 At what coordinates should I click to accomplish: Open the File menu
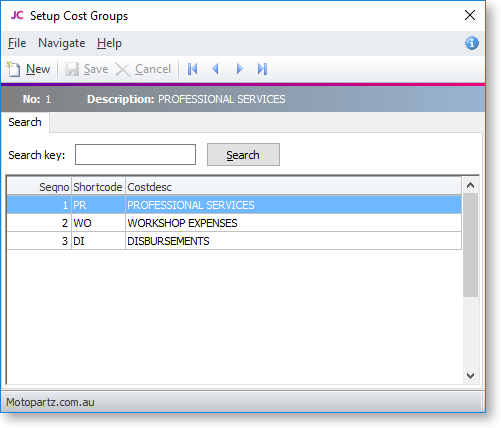point(17,43)
